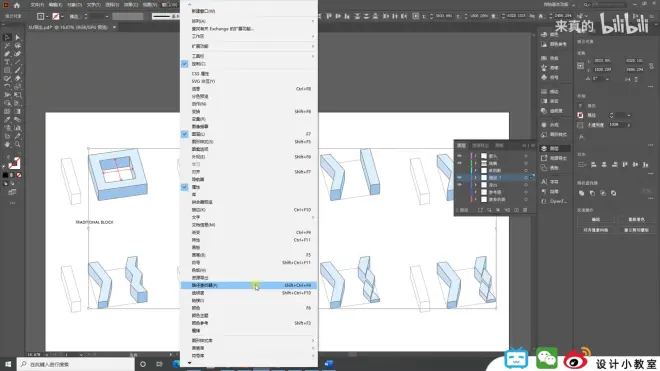The height and width of the screenshot is (371, 660).
Task: Choose CSS Properties (CSS 属性) entry
Action: point(248,74)
